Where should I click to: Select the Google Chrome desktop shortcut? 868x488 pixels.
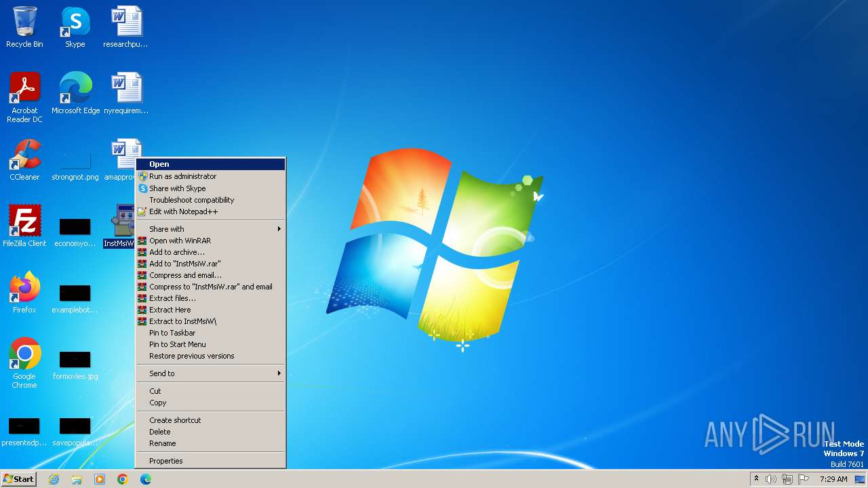pos(24,363)
